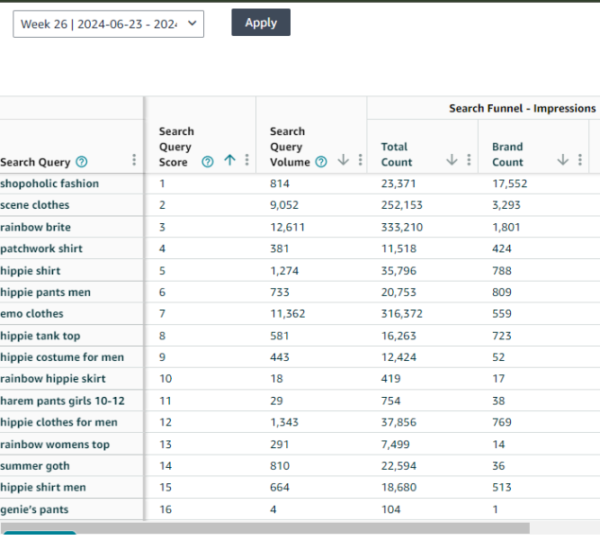Click the 'emo clothes' search query
This screenshot has width=600, height=540.
point(34,314)
